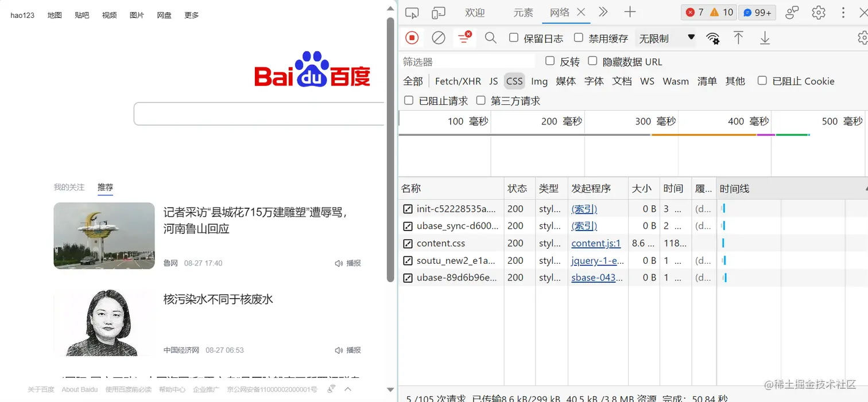The width and height of the screenshot is (868, 402).
Task: Open DevTools more options menu
Action: pos(843,12)
